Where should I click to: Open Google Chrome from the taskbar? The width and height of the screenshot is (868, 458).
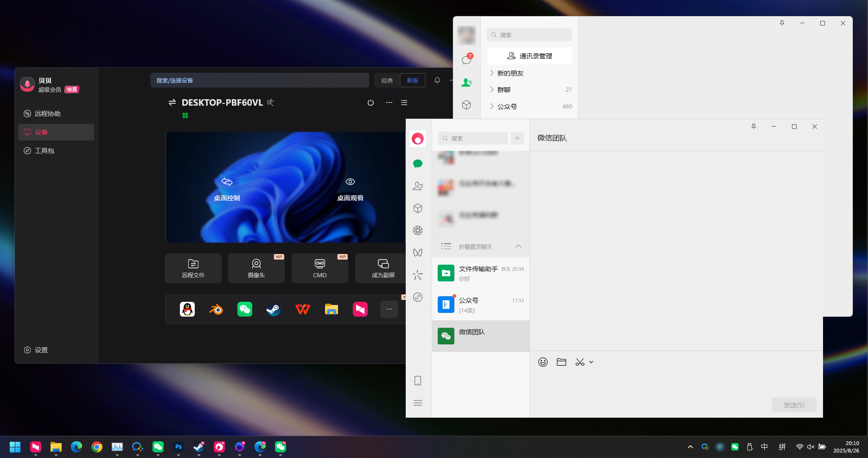pos(97,447)
